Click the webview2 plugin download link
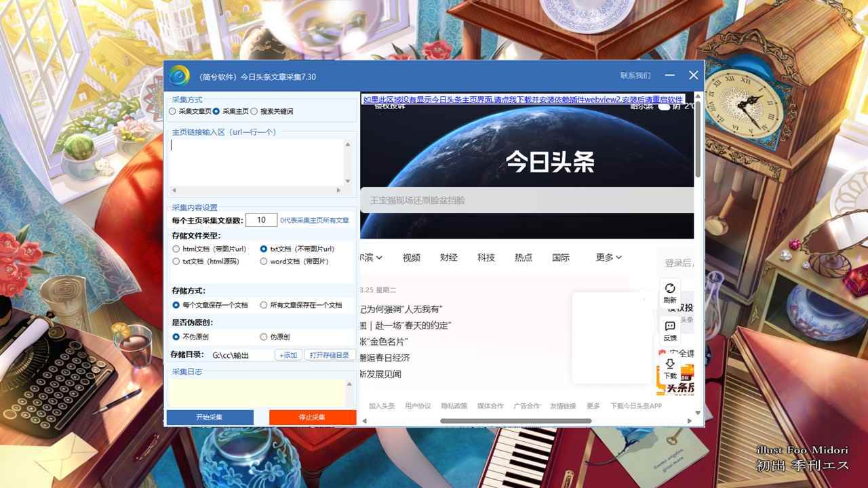 click(522, 100)
